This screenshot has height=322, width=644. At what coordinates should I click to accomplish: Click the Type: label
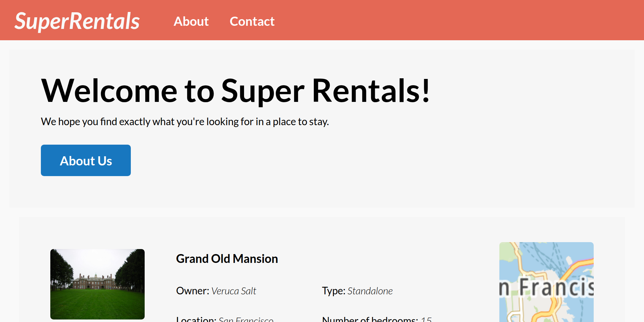[x=333, y=291]
